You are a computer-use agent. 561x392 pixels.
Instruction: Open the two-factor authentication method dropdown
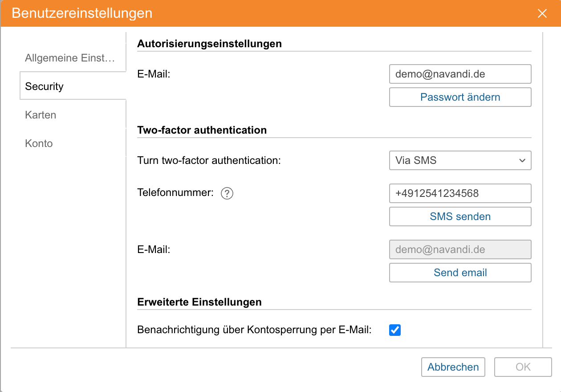460,160
